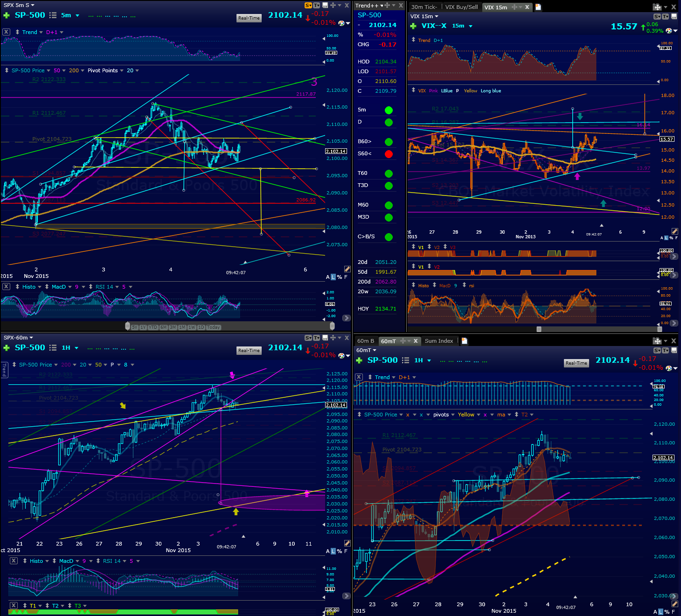Select the YTD range button under the SPX 5m chart
Screen dimensions: 681x616
153,327
